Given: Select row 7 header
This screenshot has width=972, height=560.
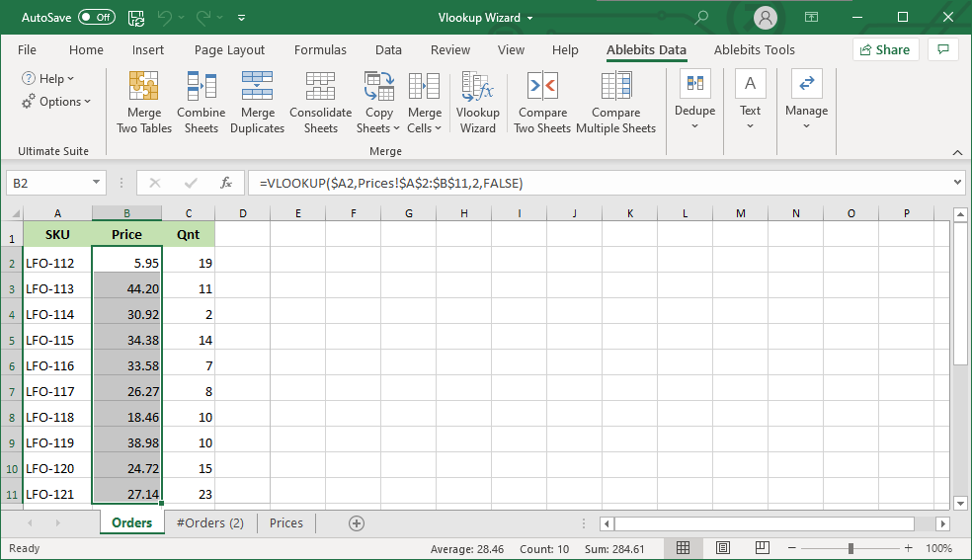Looking at the screenshot, I should 12,391.
